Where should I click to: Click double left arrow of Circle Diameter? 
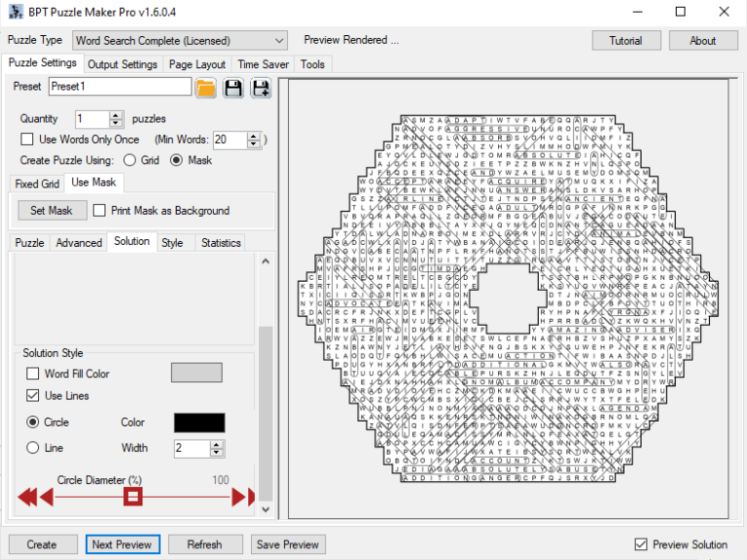(x=27, y=498)
